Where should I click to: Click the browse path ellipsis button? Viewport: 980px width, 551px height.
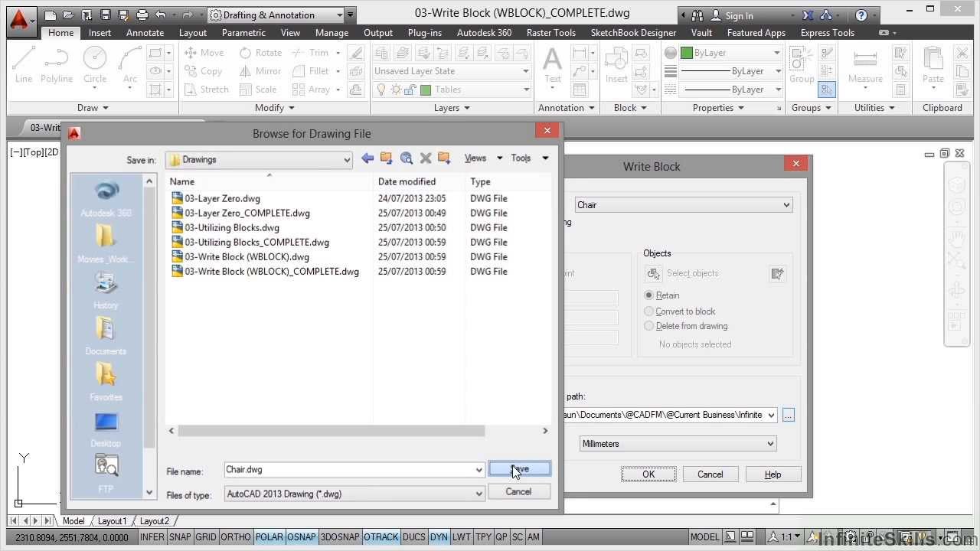point(789,415)
